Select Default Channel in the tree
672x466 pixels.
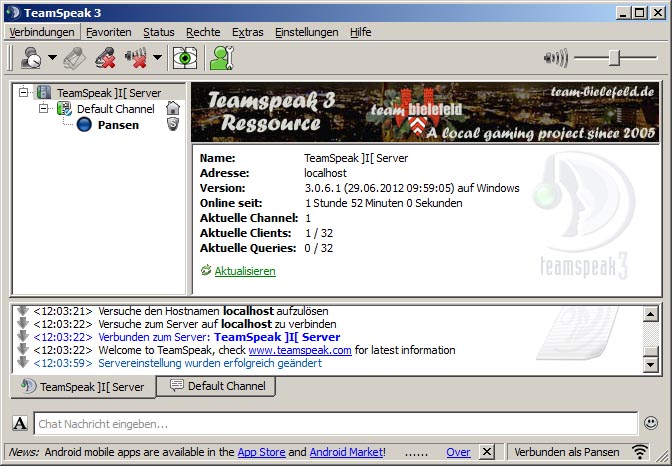tap(116, 109)
